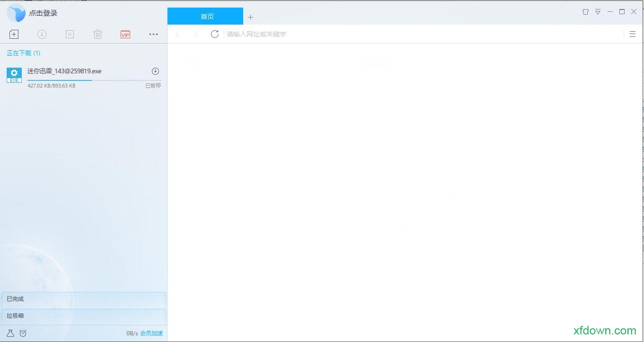This screenshot has height=342, width=644.
Task: Click the browser forward arrow
Action: 195,34
